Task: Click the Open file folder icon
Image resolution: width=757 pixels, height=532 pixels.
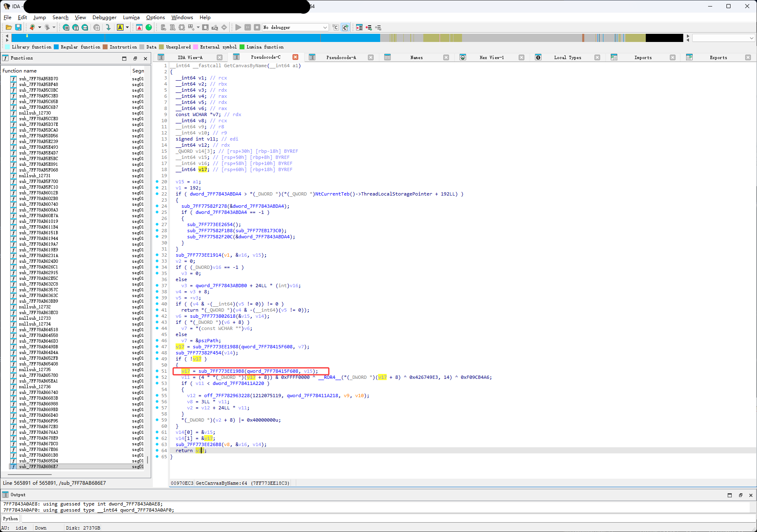Action: click(x=9, y=27)
